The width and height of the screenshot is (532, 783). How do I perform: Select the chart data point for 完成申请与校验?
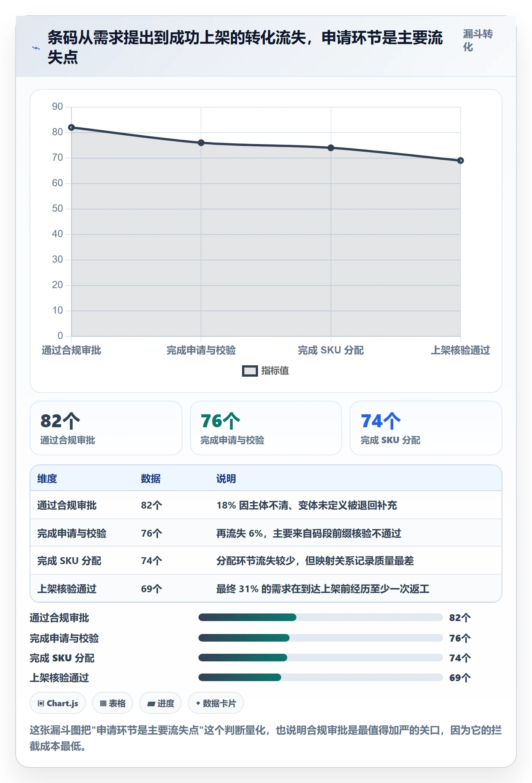click(x=201, y=143)
